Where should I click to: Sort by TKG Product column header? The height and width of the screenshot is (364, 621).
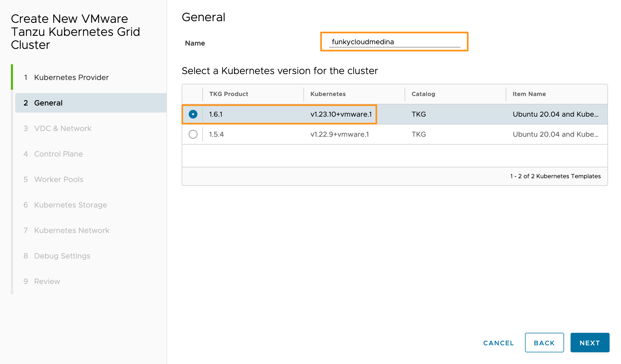coord(229,94)
